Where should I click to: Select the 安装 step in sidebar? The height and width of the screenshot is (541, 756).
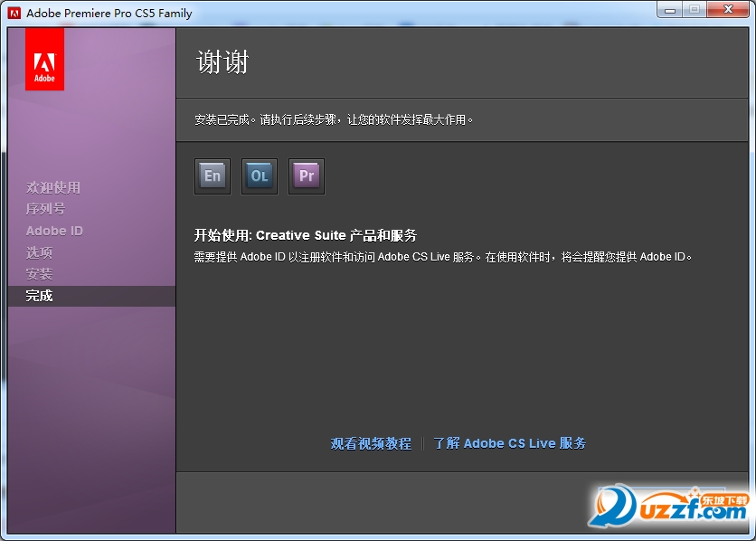[39, 274]
